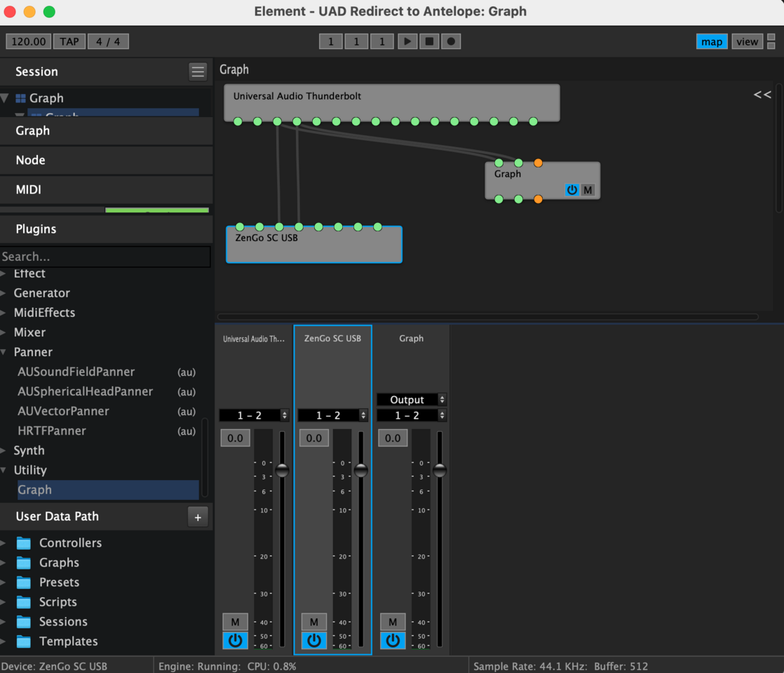Mute the Universal Audio Thunderbolt mixer channel
Screen dimensions: 784x673
tap(235, 622)
